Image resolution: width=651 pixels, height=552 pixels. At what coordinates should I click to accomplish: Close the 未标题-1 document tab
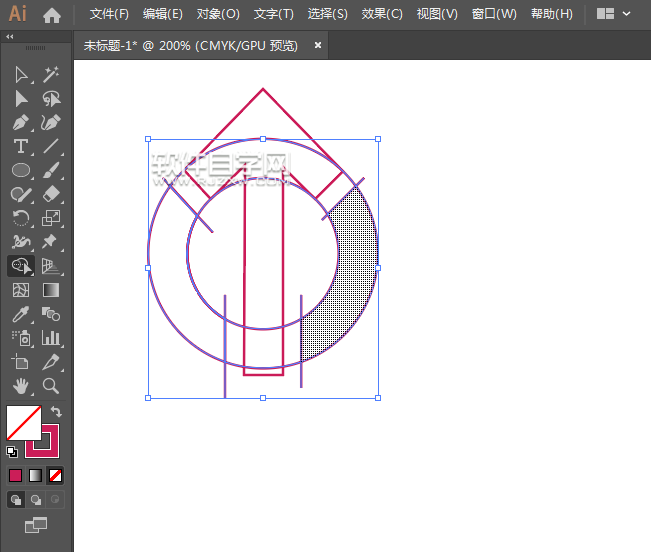click(318, 45)
